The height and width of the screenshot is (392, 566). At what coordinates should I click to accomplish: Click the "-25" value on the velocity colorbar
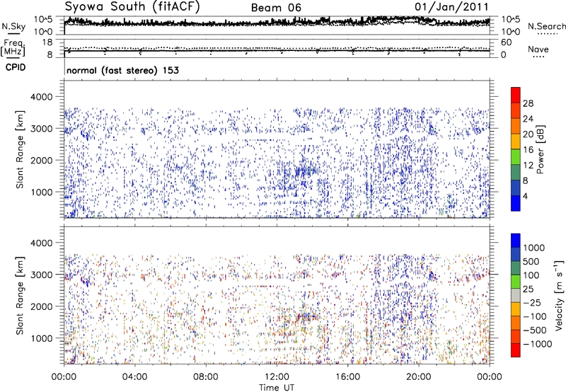[532, 302]
